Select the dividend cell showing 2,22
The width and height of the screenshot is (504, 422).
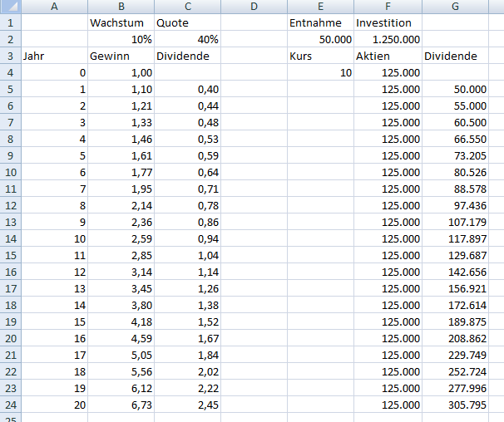point(188,388)
